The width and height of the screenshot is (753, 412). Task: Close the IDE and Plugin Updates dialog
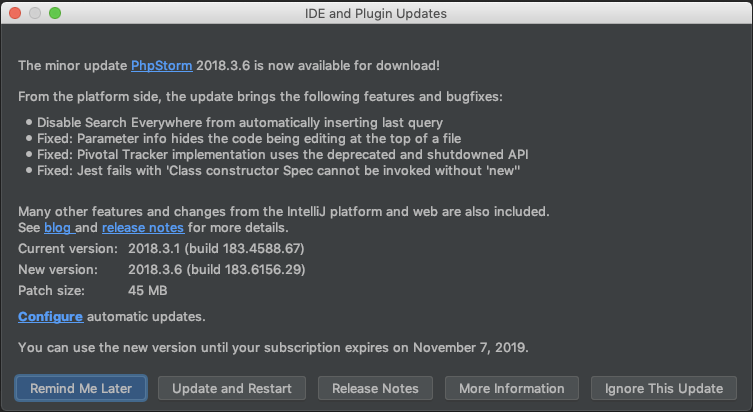15,13
